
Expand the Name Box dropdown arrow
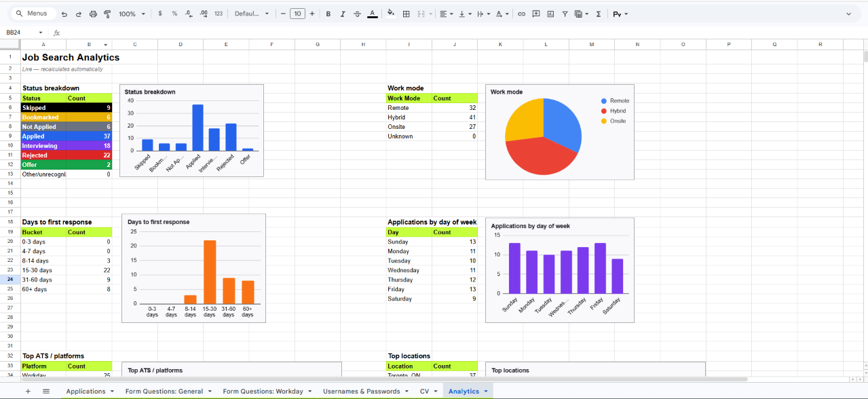point(40,33)
